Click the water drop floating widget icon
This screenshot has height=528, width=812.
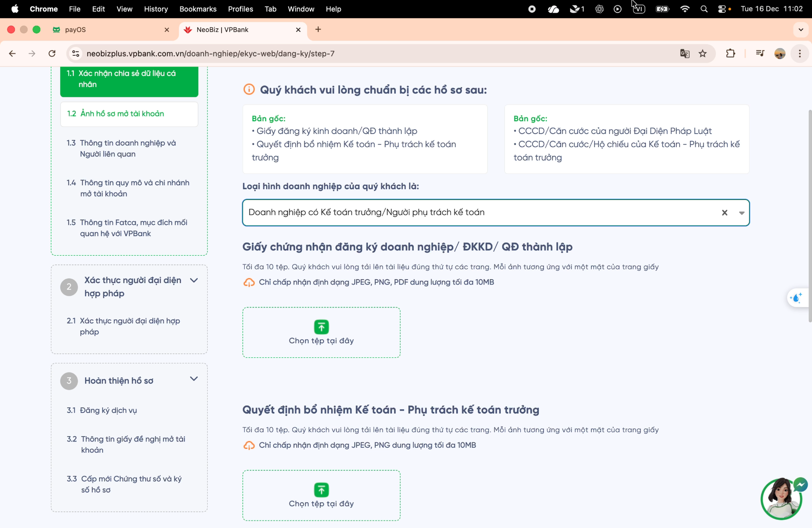796,298
